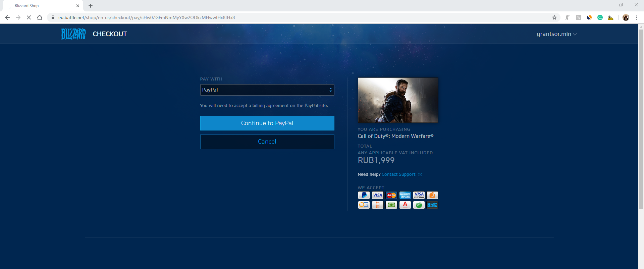Go back to the previous page
This screenshot has height=269, width=644.
7,17
